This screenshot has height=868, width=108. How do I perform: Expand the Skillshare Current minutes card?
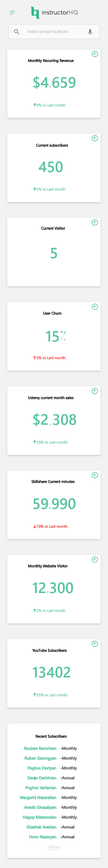pyautogui.click(x=95, y=475)
